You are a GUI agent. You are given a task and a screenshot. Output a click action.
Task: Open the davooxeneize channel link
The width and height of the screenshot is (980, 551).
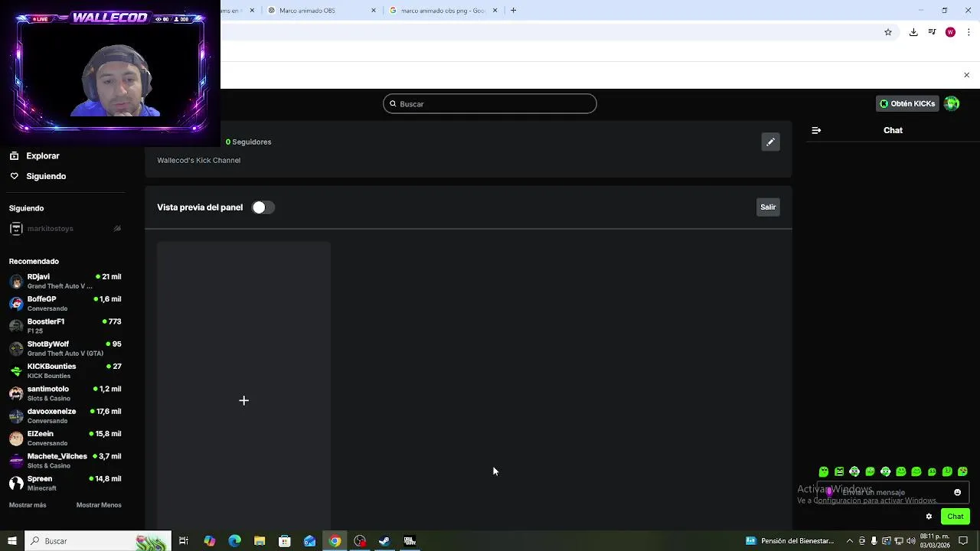coord(65,416)
